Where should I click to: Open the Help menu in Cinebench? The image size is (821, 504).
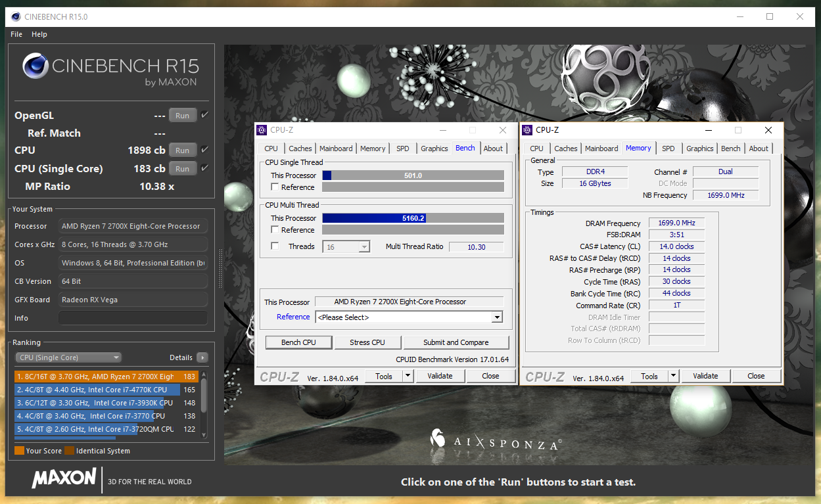(39, 34)
